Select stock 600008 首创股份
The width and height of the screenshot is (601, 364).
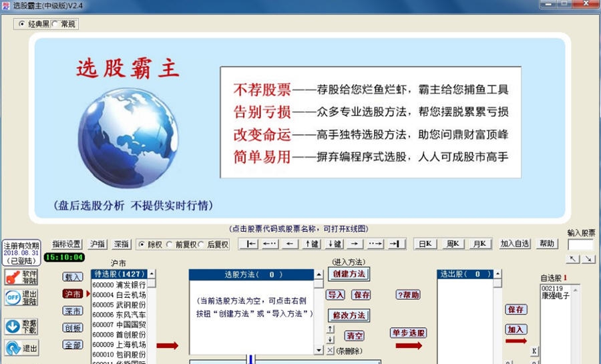[x=120, y=335]
